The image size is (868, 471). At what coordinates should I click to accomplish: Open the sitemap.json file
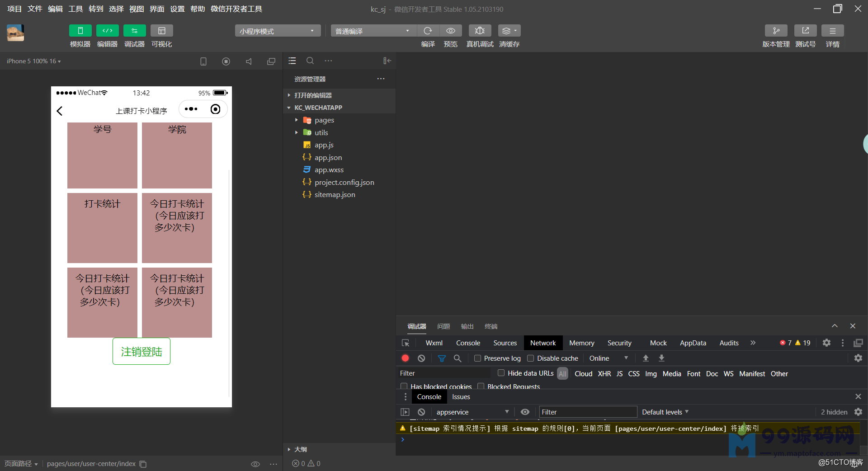click(x=335, y=194)
